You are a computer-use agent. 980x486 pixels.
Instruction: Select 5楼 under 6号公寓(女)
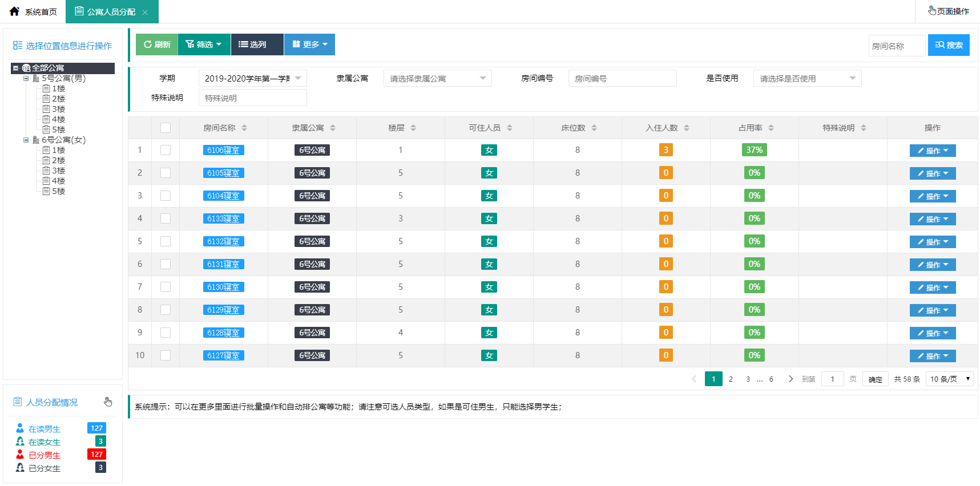59,191
